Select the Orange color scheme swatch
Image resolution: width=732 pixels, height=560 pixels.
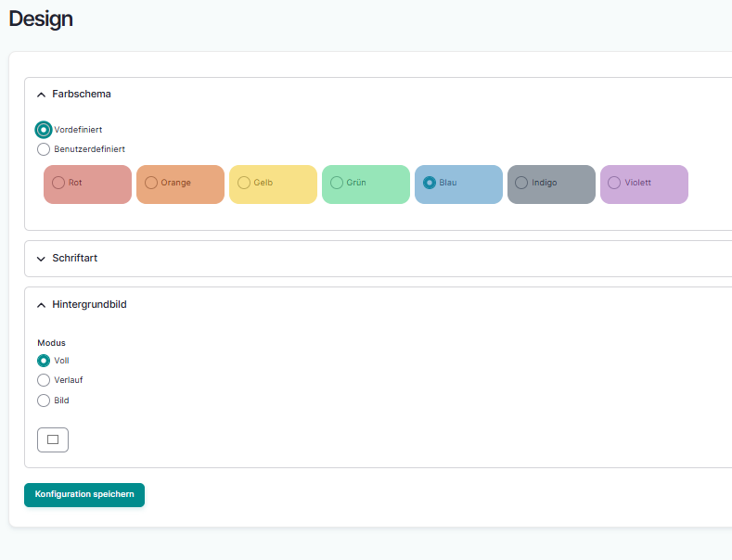point(151,183)
